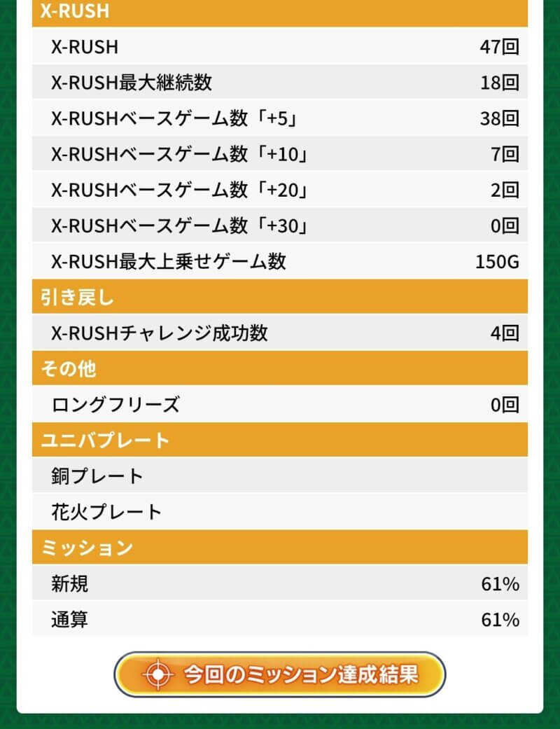The height and width of the screenshot is (729, 560).
Task: Select the X-RUSH最大上乗せゲーム数 row
Action: click(x=280, y=261)
